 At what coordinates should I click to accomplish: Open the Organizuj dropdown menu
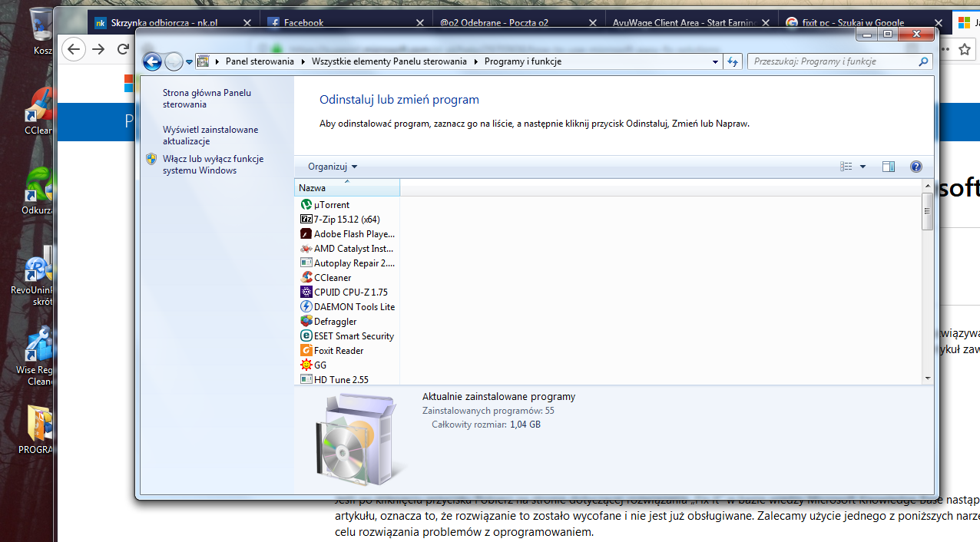point(333,167)
